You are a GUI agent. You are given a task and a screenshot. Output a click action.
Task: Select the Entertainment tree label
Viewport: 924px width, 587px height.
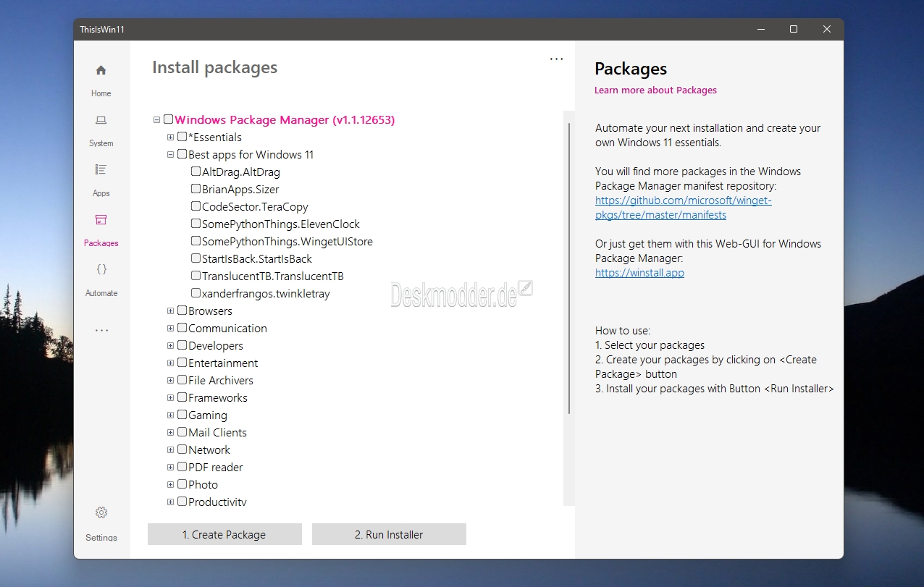(223, 363)
